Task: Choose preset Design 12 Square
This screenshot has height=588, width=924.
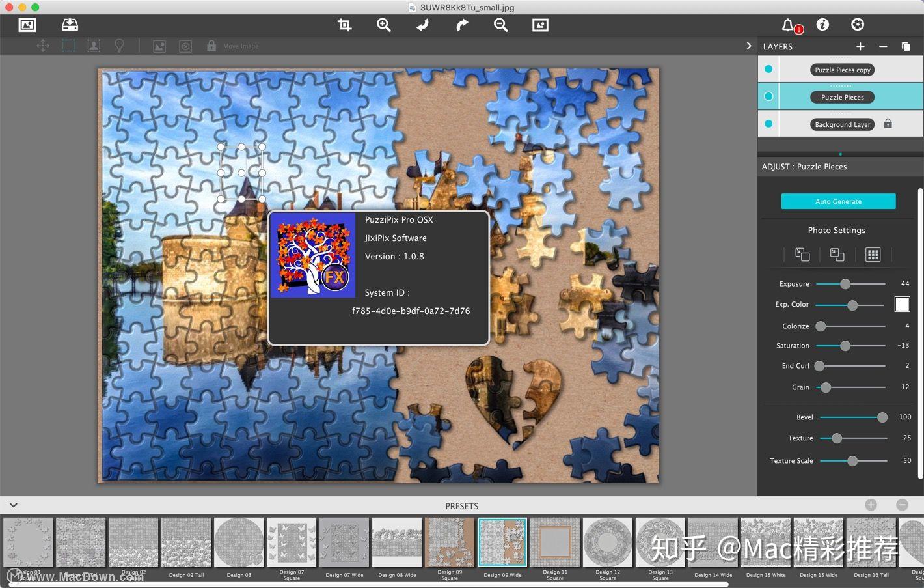Action: [608, 542]
